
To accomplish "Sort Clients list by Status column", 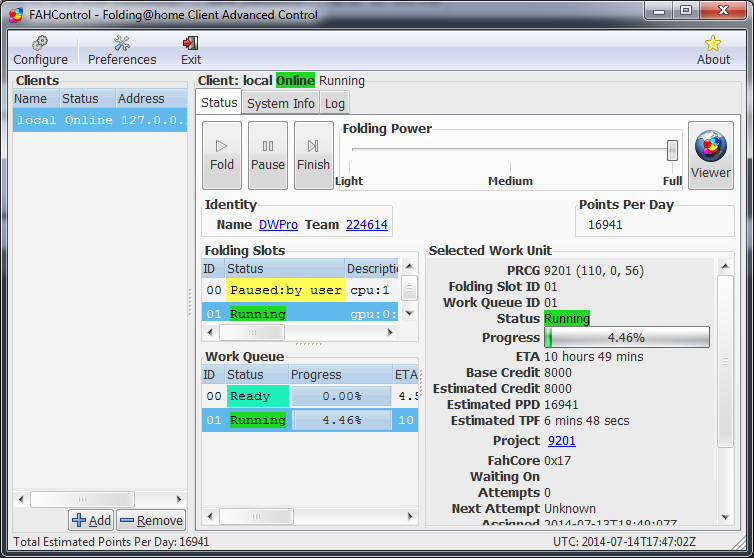I will coord(88,99).
